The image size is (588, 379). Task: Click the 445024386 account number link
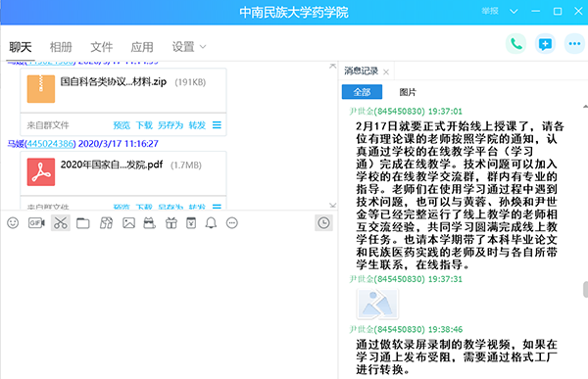click(50, 144)
